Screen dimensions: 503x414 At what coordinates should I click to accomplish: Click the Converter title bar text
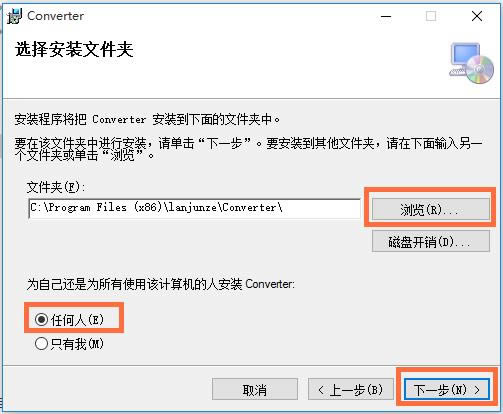55,16
